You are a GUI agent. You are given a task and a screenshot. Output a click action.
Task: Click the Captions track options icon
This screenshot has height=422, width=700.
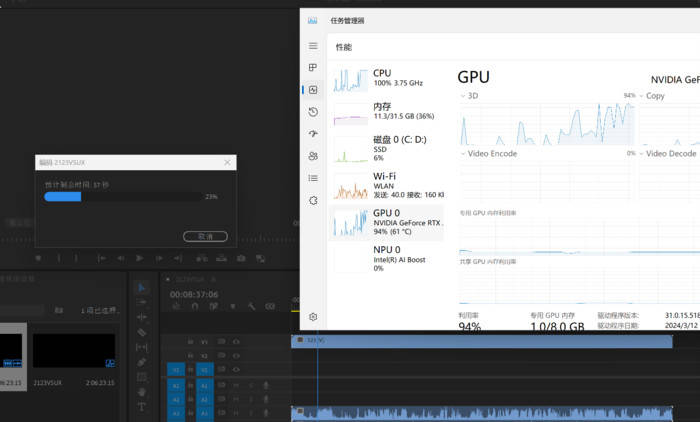point(270,306)
